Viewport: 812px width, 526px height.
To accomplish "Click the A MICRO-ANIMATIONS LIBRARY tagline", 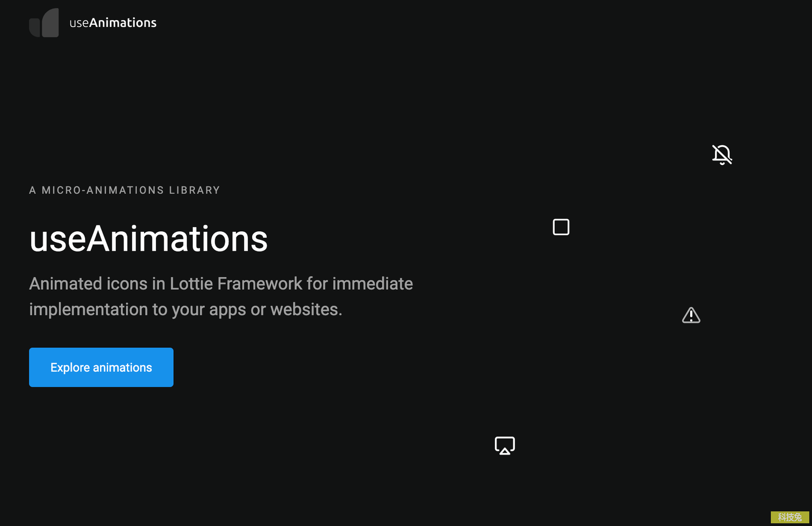I will point(125,190).
